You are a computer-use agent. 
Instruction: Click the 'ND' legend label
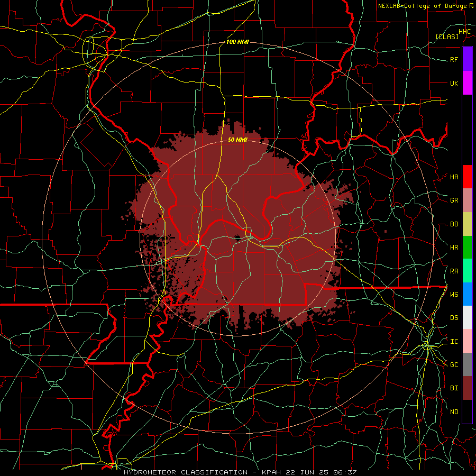454,412
